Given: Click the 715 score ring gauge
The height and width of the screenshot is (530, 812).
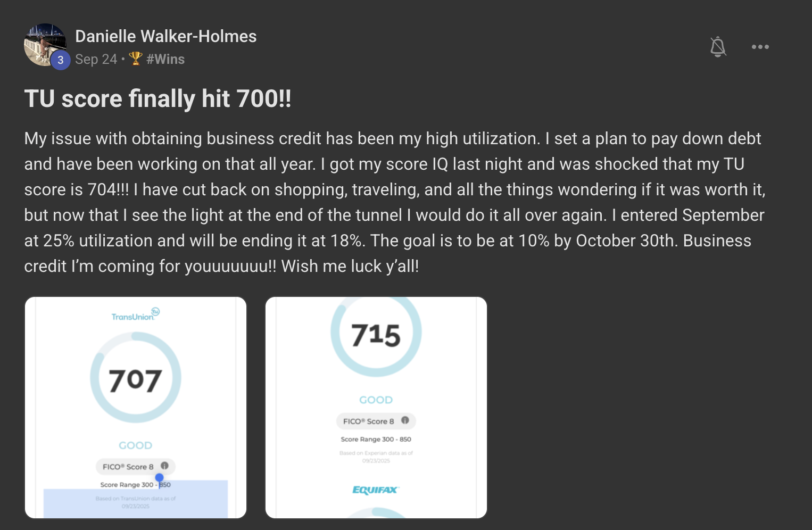Looking at the screenshot, I should click(x=376, y=332).
